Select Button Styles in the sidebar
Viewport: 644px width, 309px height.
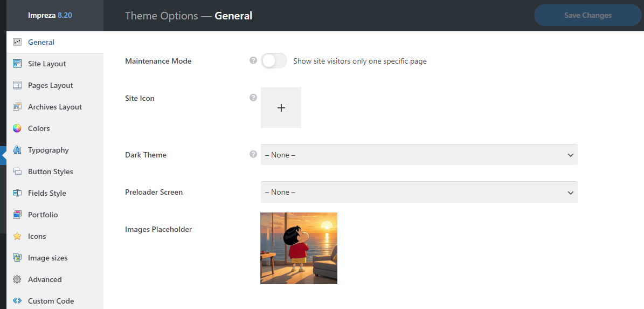pyautogui.click(x=50, y=171)
